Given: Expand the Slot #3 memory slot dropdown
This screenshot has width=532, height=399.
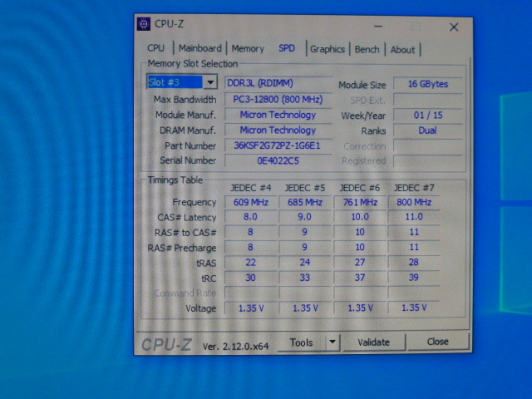Looking at the screenshot, I should pos(209,82).
